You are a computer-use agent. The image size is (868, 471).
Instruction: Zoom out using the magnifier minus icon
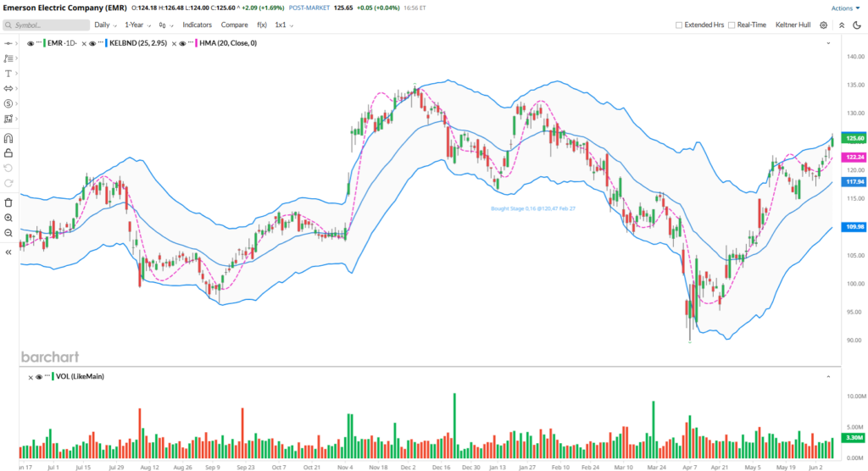click(x=8, y=233)
